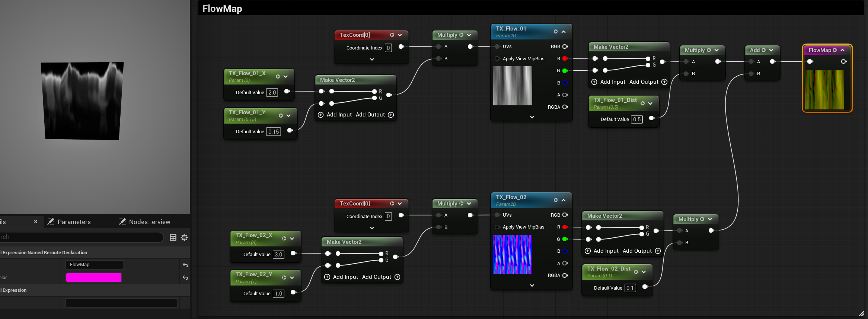Screen dimensions: 868x319
Task: Toggle Apply View MipBias pin on TX_Flow_01
Action: (497, 59)
